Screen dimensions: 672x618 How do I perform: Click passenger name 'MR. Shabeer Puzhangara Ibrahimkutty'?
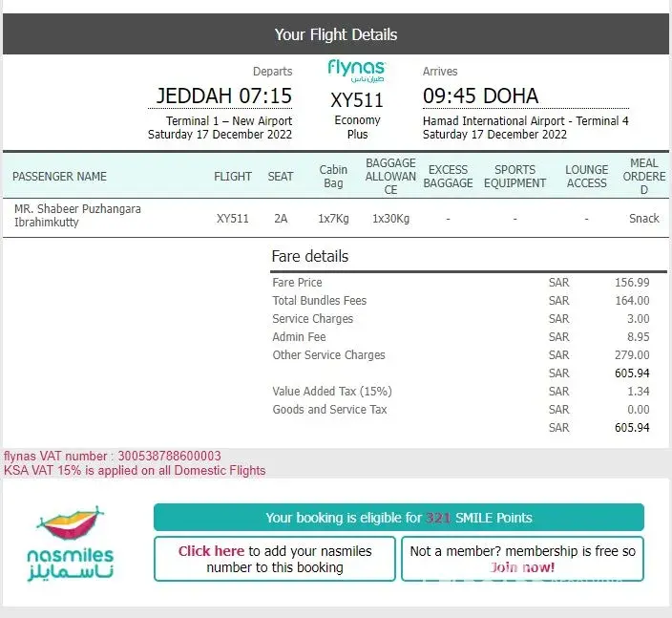click(x=77, y=215)
